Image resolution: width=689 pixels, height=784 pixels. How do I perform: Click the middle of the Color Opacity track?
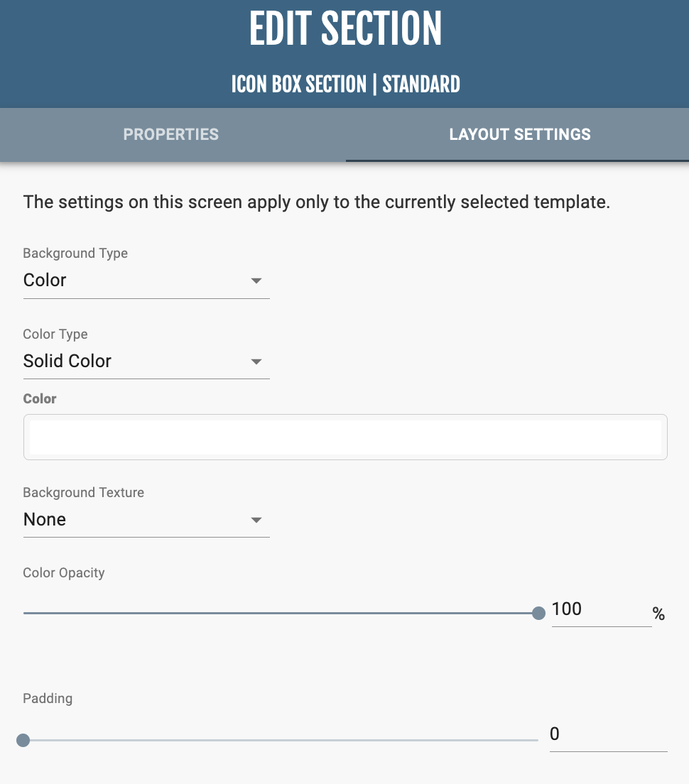pyautogui.click(x=281, y=613)
